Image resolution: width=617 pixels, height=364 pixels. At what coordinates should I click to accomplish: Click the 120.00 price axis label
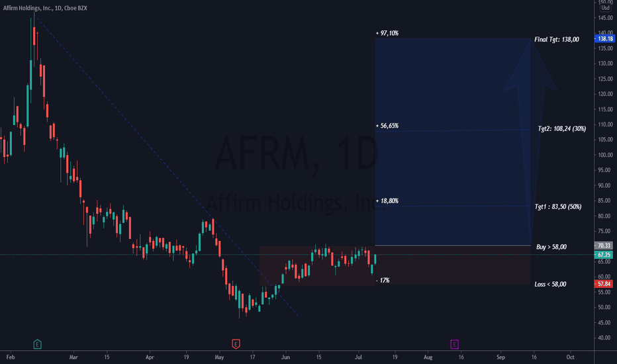click(x=605, y=94)
